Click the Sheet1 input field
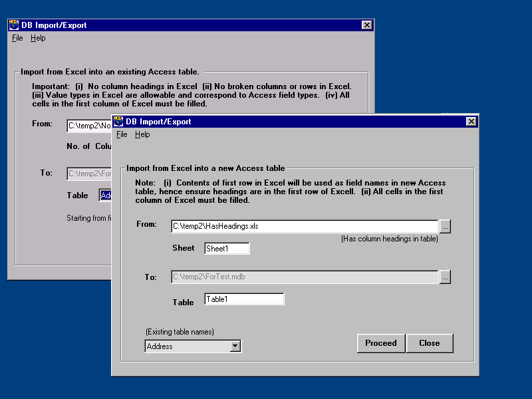 (x=227, y=248)
